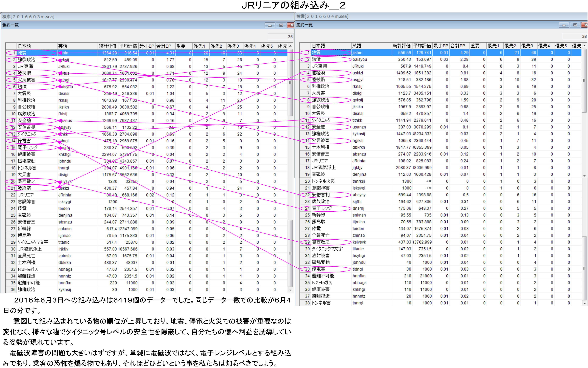Click 平均評価 header in right table

click(422, 46)
